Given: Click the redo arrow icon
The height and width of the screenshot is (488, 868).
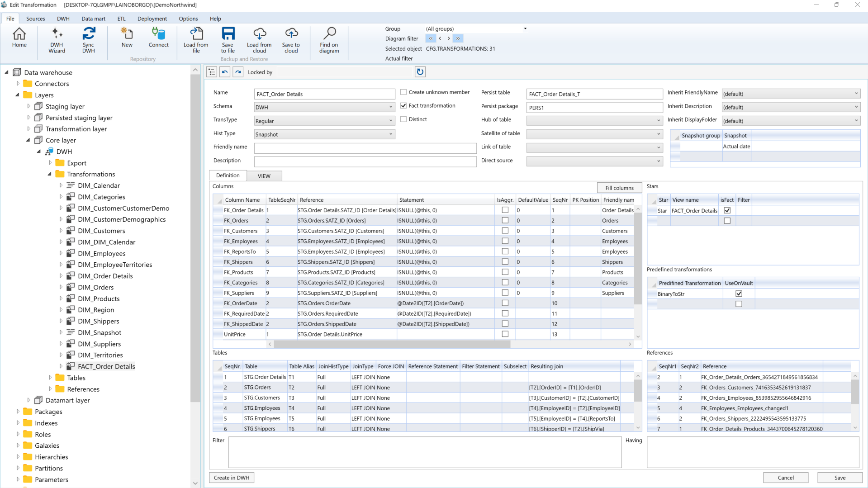Looking at the screenshot, I should (x=238, y=72).
